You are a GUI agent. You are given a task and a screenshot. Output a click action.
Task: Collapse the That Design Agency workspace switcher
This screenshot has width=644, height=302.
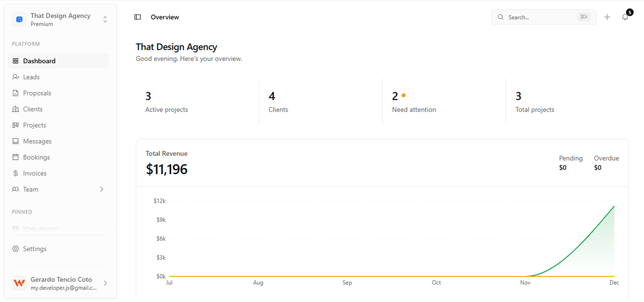(x=105, y=19)
